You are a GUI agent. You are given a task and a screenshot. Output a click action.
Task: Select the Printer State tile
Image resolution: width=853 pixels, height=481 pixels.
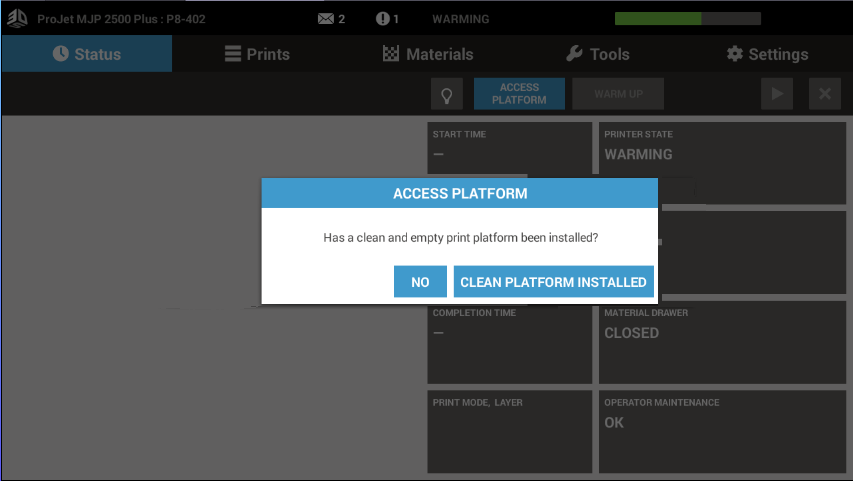(x=722, y=148)
